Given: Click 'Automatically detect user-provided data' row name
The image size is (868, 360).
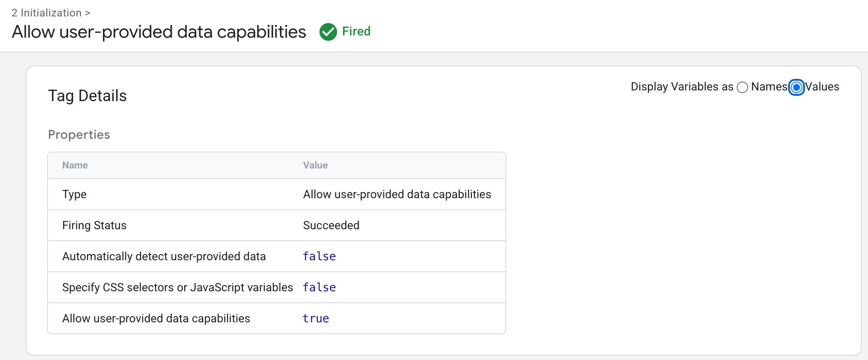Looking at the screenshot, I should coord(164,257).
